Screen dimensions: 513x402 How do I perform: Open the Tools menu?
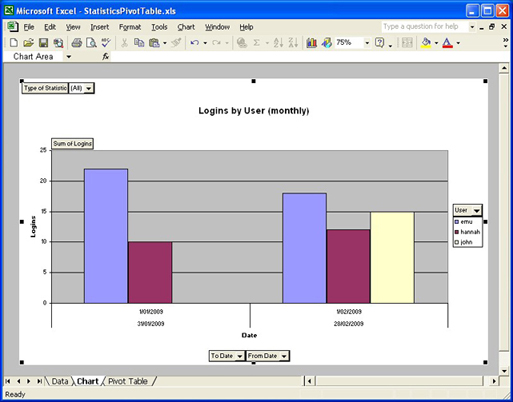click(159, 27)
